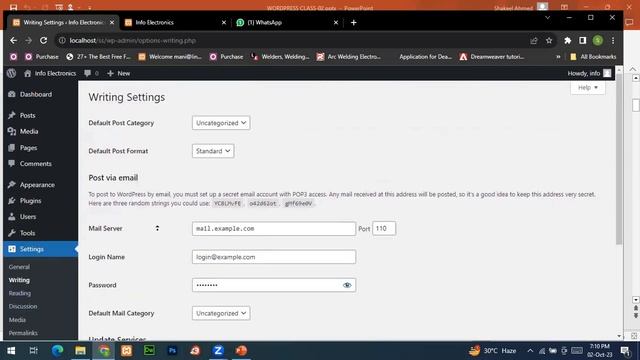Open Chrome three-dot menu
This screenshot has height=360, width=640.
tap(613, 40)
